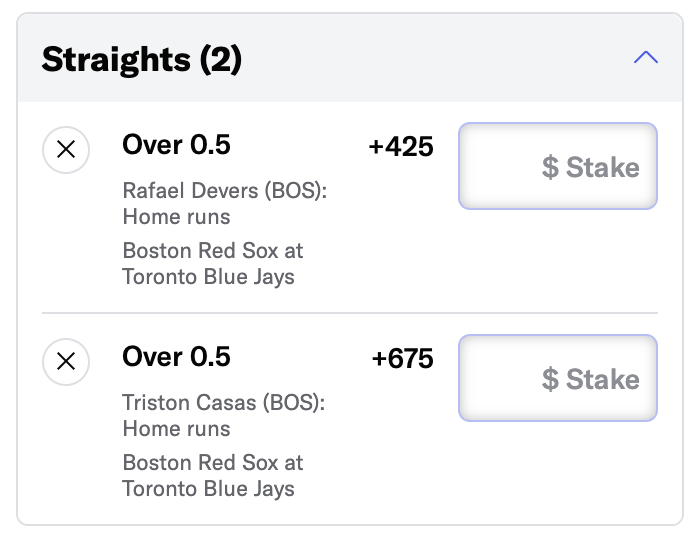Select the +425 odds value
The width and height of the screenshot is (698, 540).
point(401,146)
